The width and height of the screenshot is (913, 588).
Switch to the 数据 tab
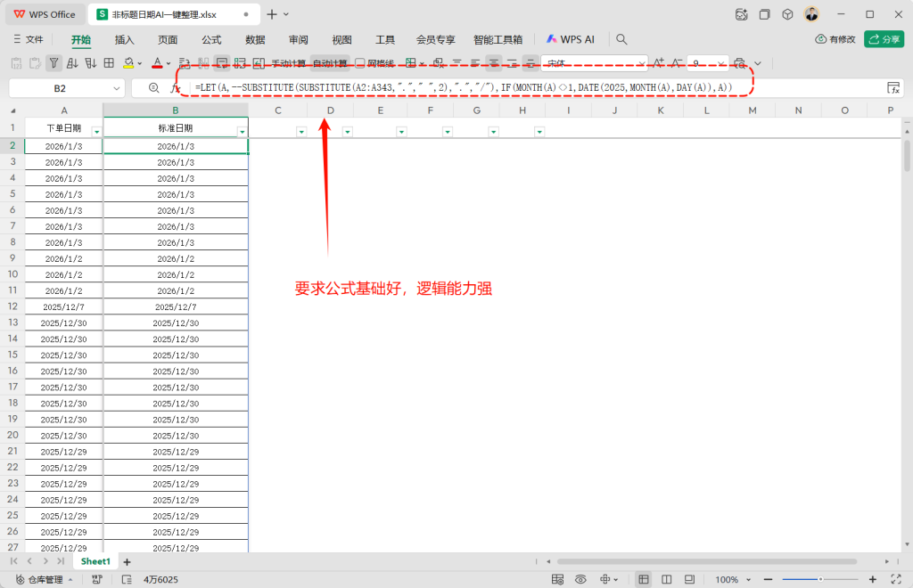click(255, 39)
